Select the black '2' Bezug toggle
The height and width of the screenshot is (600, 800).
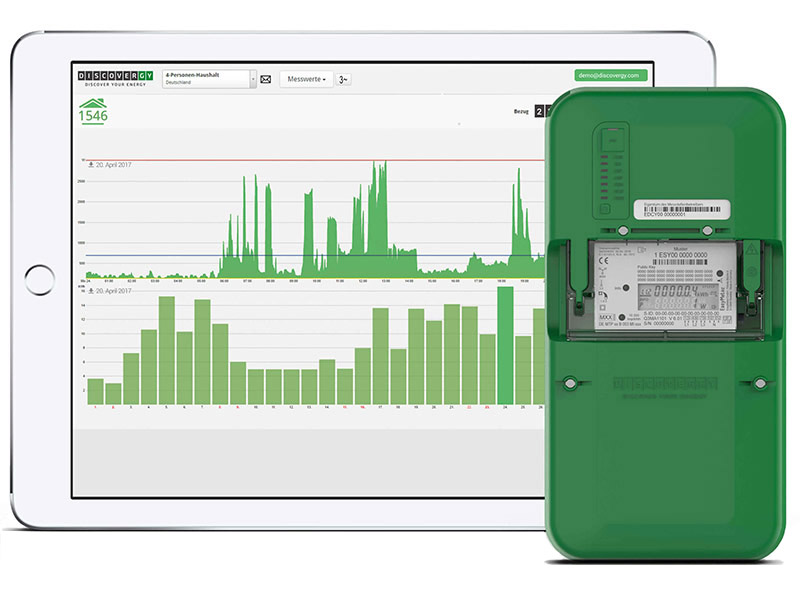pyautogui.click(x=539, y=111)
